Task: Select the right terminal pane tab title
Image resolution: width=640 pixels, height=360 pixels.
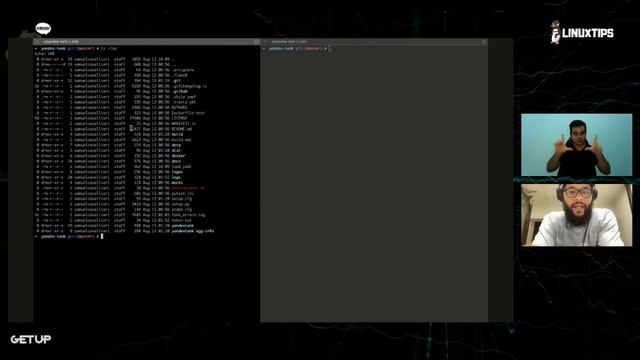Action: 289,42
